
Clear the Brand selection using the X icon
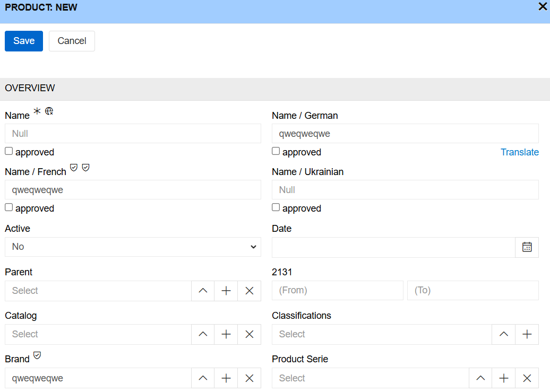click(x=249, y=378)
